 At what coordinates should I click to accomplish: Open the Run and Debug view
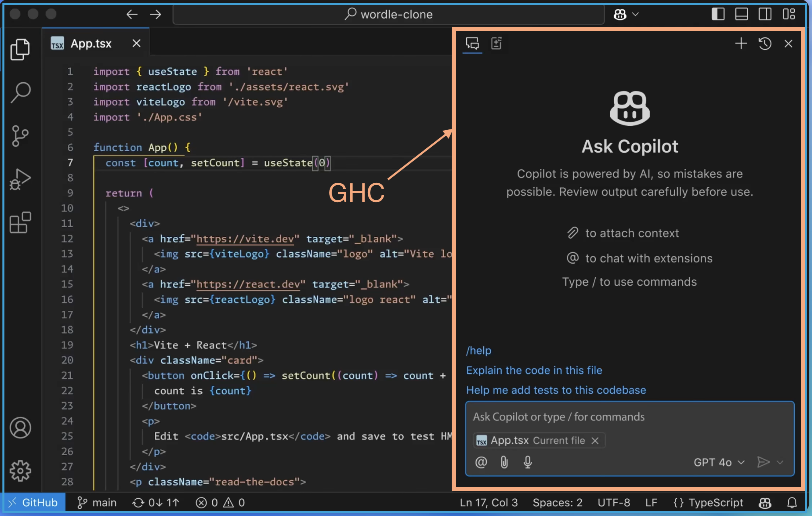click(20, 179)
